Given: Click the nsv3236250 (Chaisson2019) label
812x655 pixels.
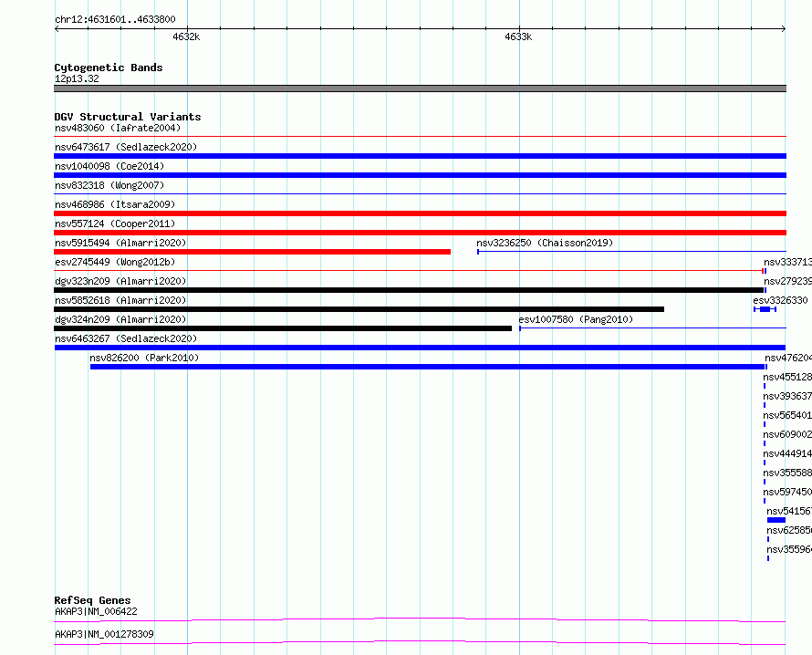Looking at the screenshot, I should (x=545, y=243).
